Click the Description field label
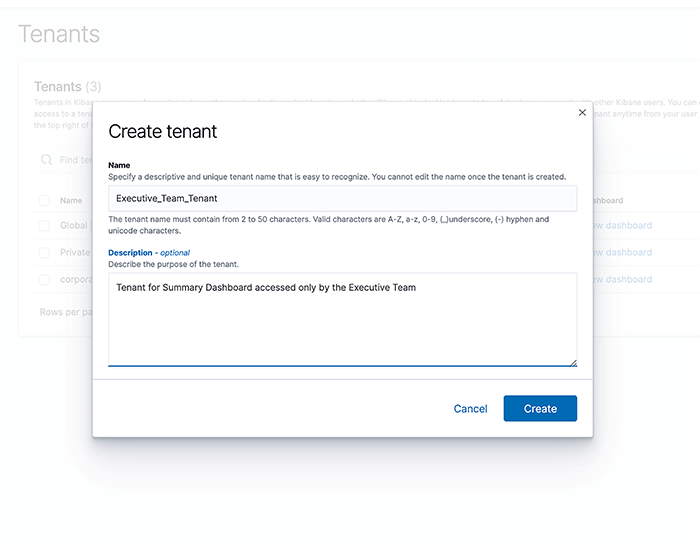Viewport: 700px width, 546px height. click(x=130, y=253)
